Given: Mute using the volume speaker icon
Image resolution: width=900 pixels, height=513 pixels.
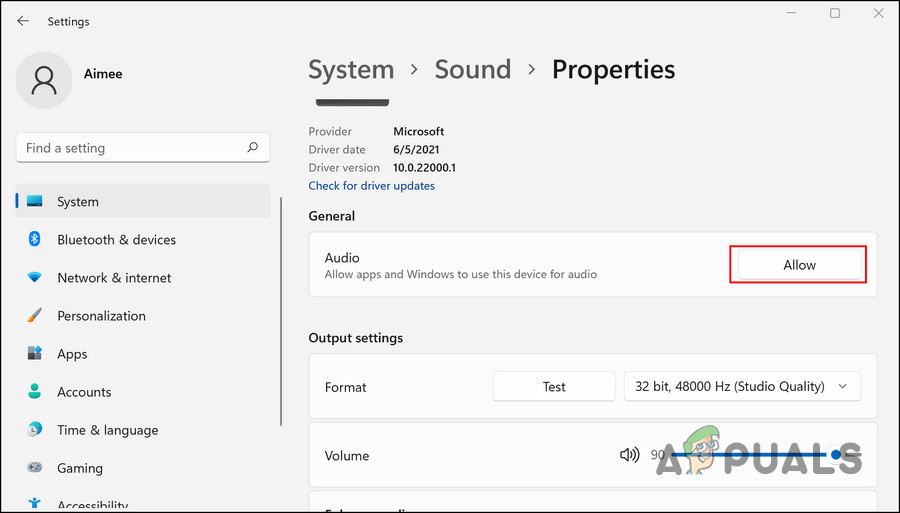Looking at the screenshot, I should (x=629, y=455).
